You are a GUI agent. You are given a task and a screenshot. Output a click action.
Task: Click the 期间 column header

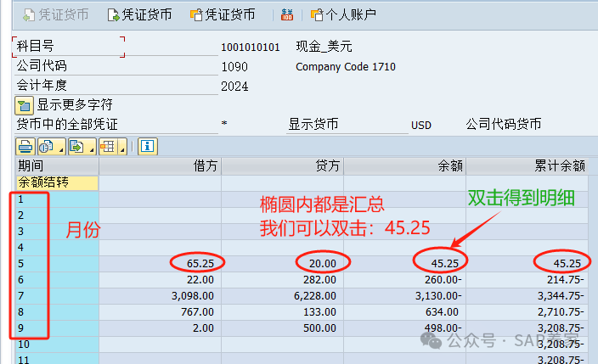[57, 166]
